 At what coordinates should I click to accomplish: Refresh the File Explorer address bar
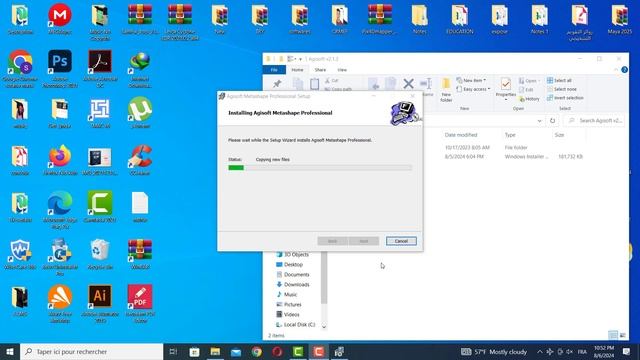(x=552, y=121)
